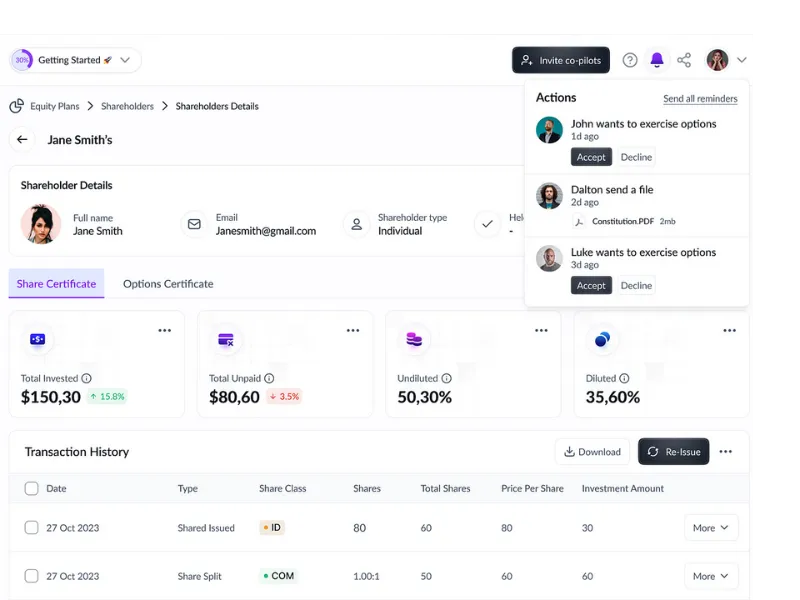Click the share icon in header
Screen dimensions: 800x600
(x=684, y=60)
